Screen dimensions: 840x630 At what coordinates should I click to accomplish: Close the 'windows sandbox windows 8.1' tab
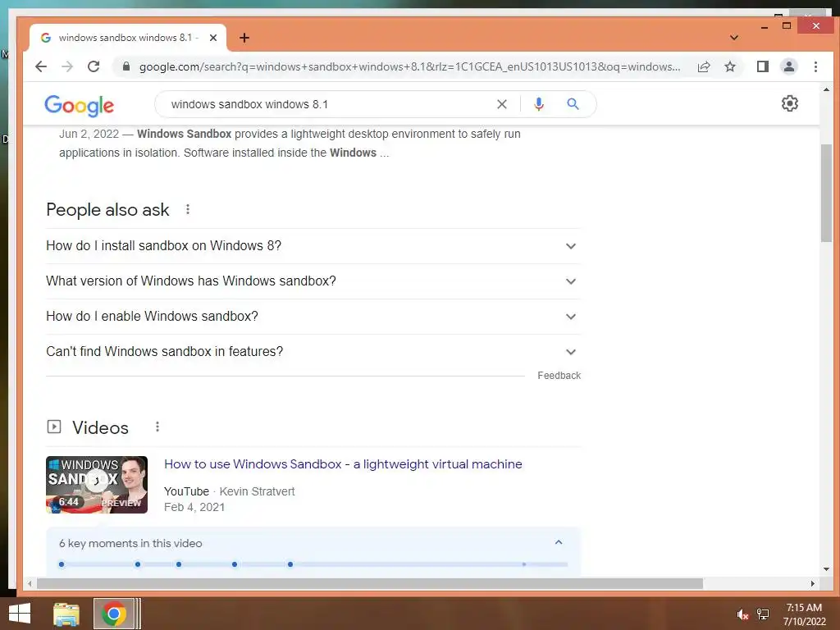(x=213, y=38)
